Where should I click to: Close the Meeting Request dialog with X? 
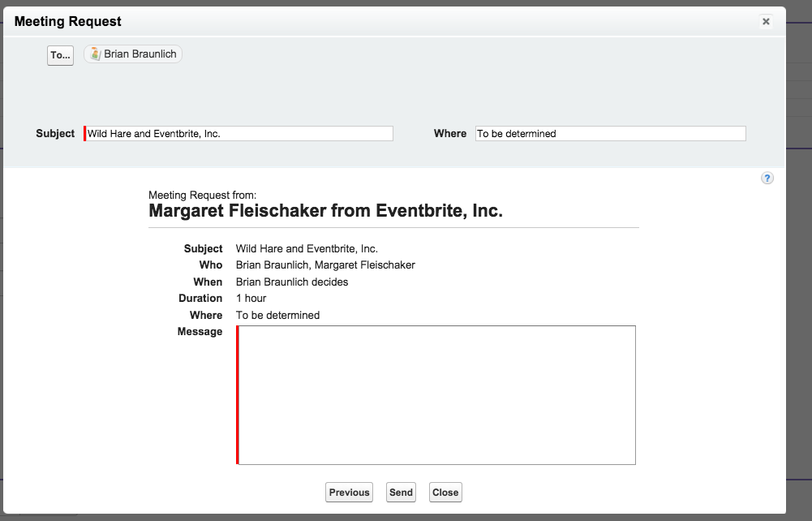765,22
